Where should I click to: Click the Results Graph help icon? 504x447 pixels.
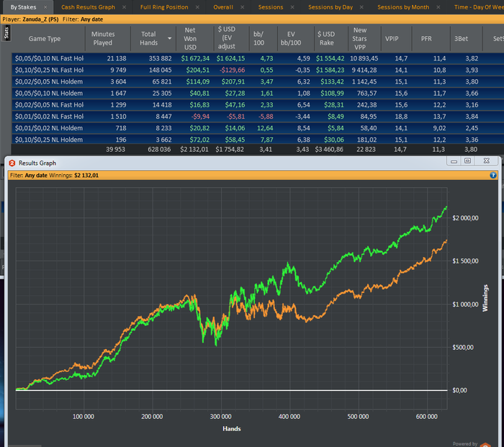pyautogui.click(x=493, y=175)
